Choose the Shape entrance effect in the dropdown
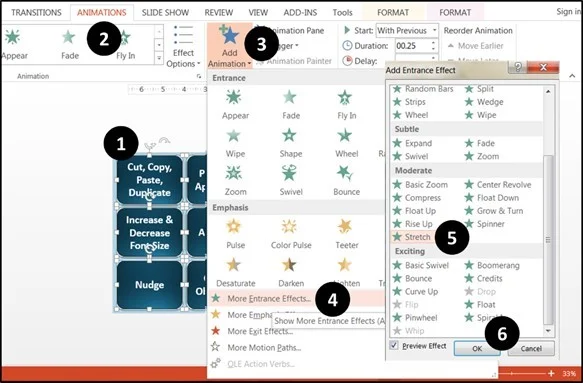Screen dimensions: 583x383 click(x=290, y=143)
